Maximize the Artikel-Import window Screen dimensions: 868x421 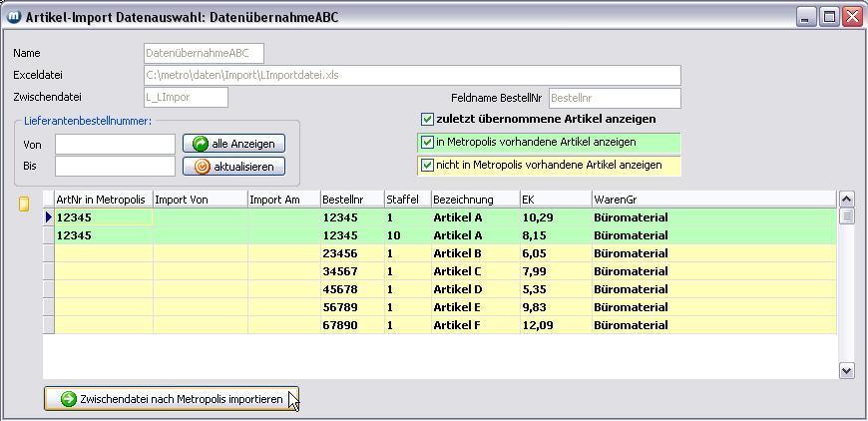point(829,17)
